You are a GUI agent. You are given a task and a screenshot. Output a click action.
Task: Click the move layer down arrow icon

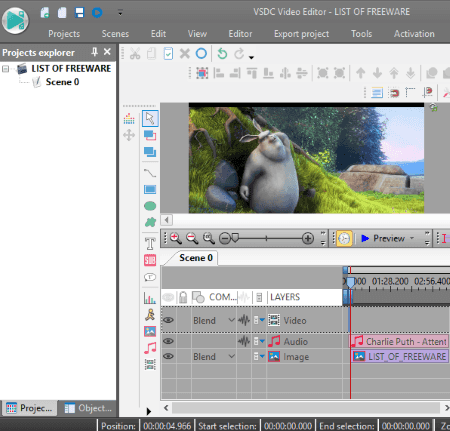(377, 73)
